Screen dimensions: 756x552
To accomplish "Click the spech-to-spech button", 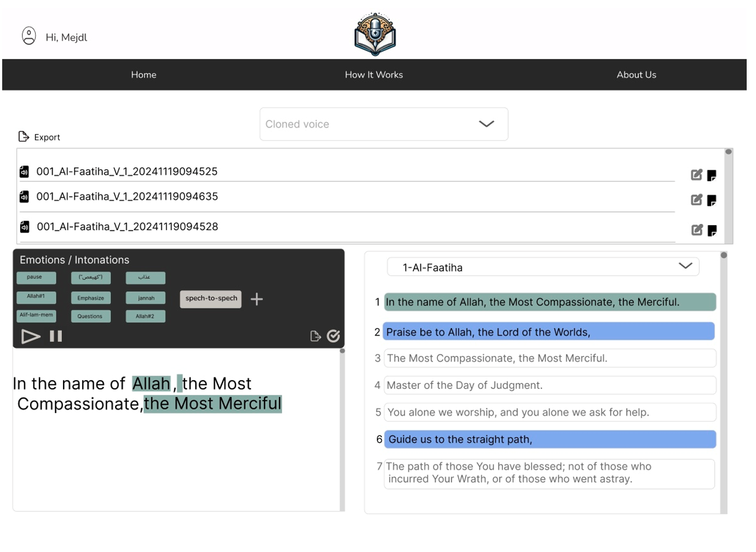I will 211,298.
